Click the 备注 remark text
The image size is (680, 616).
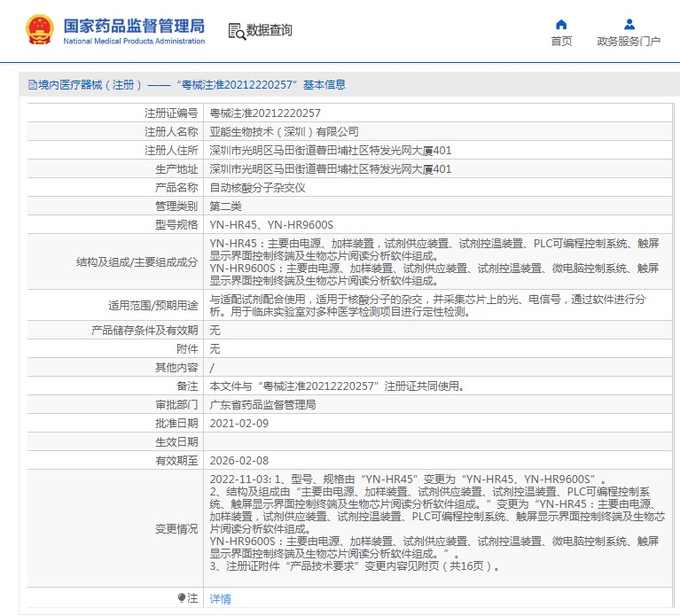pyautogui.click(x=338, y=386)
